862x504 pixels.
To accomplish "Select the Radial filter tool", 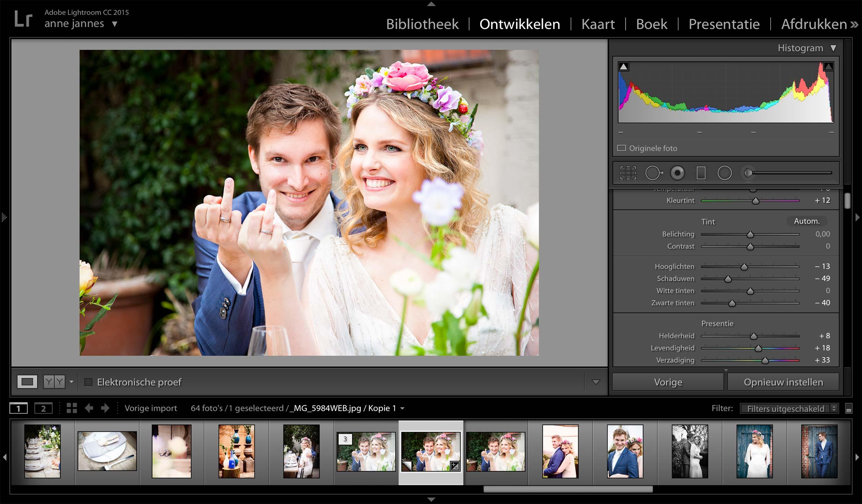I will [x=724, y=173].
